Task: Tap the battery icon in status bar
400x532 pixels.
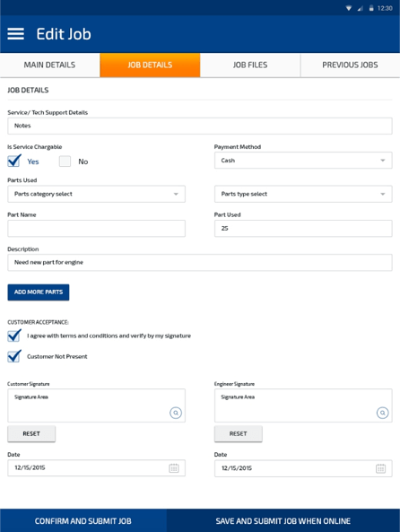Action: tap(371, 8)
